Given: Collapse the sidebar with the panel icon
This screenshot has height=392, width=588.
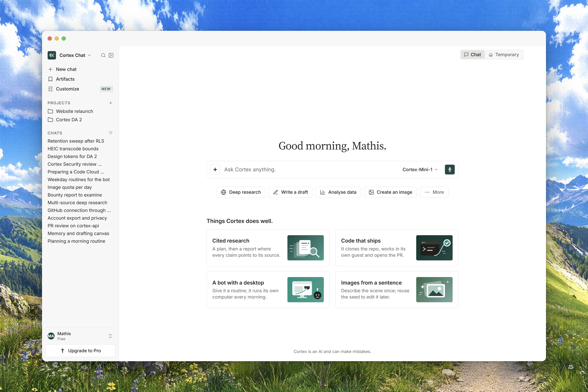Looking at the screenshot, I should click(x=111, y=55).
